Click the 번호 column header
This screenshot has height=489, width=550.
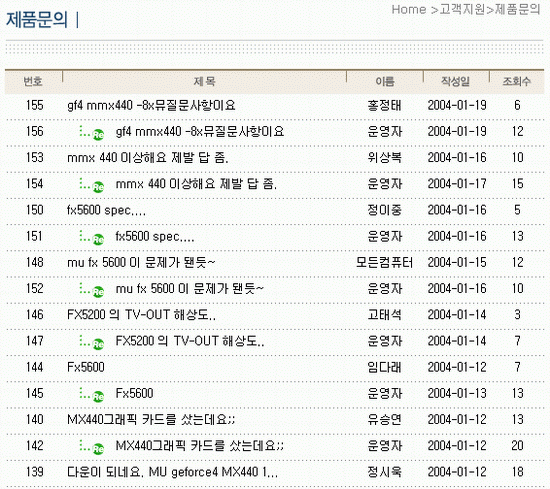pos(33,81)
